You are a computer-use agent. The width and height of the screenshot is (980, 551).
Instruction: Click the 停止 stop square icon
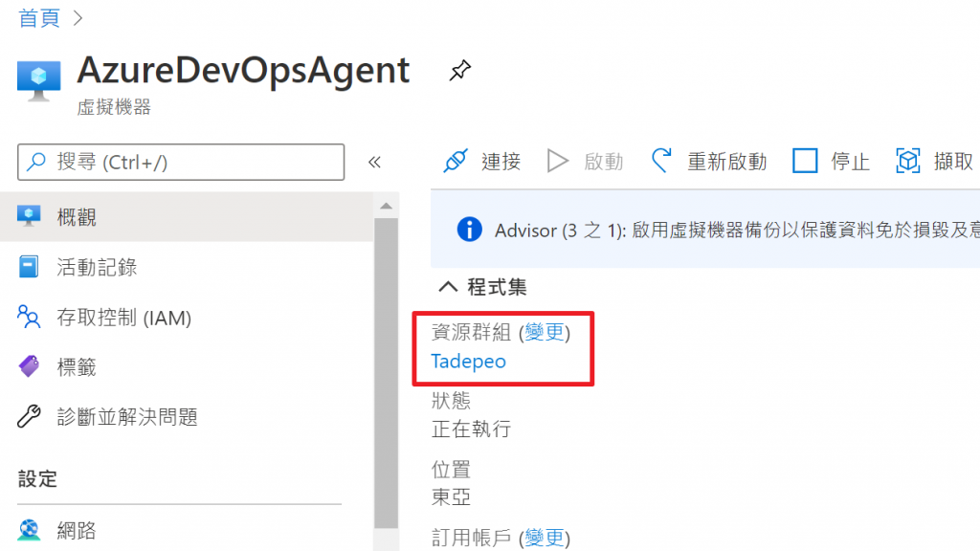click(x=805, y=161)
